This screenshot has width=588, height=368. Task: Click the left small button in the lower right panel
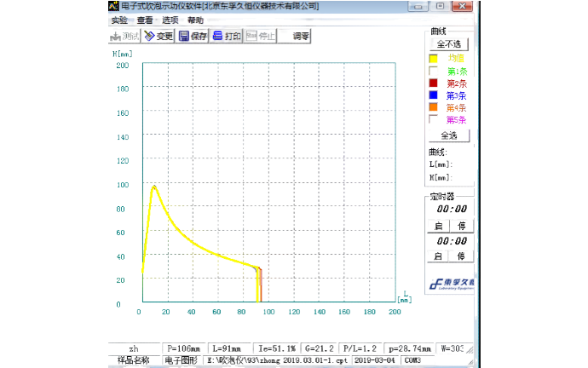(x=436, y=225)
